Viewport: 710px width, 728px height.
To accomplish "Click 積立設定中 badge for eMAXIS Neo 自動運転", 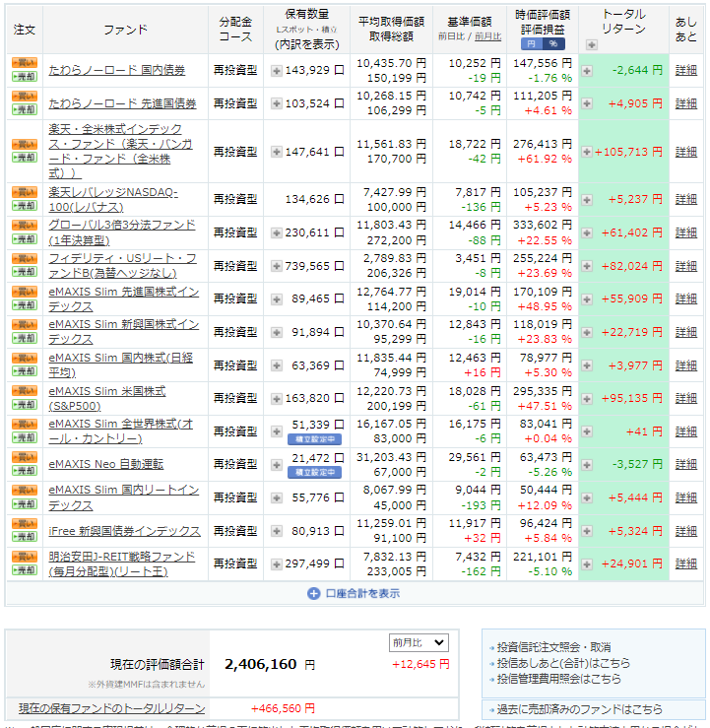I will tap(315, 472).
